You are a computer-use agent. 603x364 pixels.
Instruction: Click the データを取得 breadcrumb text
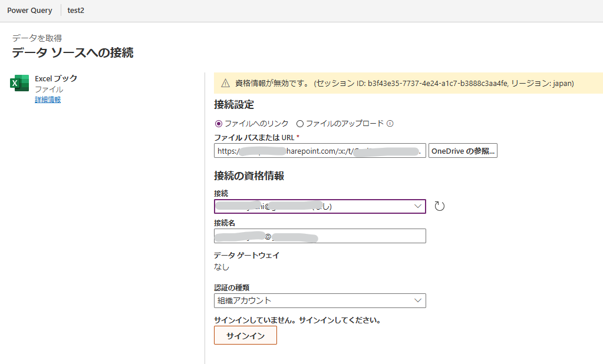(x=37, y=38)
